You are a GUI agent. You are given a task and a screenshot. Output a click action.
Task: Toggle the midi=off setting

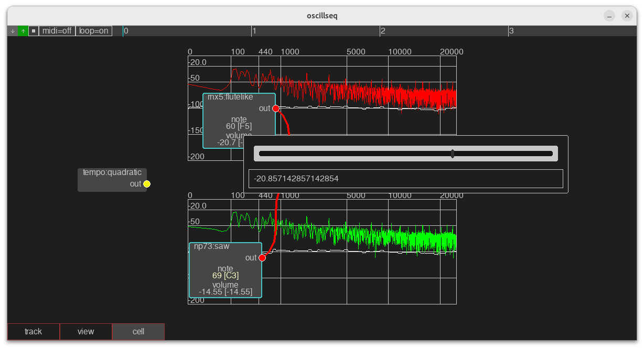tap(57, 31)
